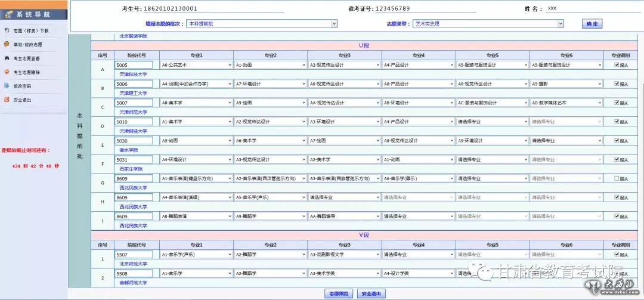Click the 填报/修改志愿 icon in sidebar
This screenshot has height=300, width=644.
coord(7,44)
